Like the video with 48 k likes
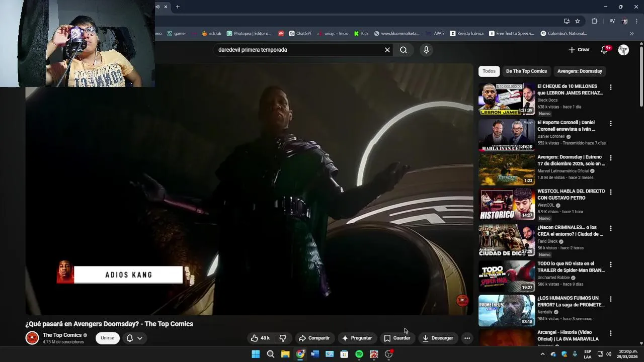The height and width of the screenshot is (362, 644). click(261, 338)
